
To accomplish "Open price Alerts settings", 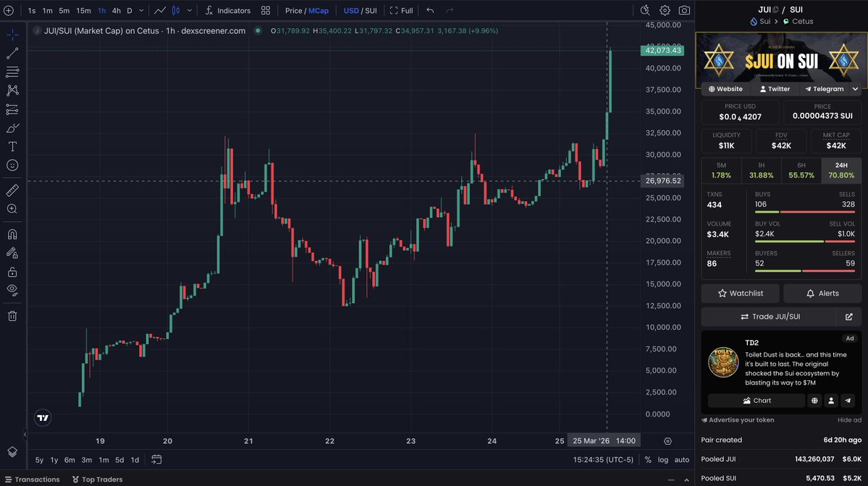I will coord(822,294).
